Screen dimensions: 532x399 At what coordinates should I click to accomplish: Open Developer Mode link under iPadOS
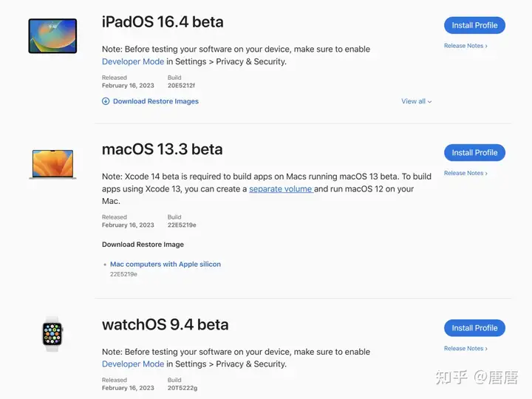coord(133,62)
